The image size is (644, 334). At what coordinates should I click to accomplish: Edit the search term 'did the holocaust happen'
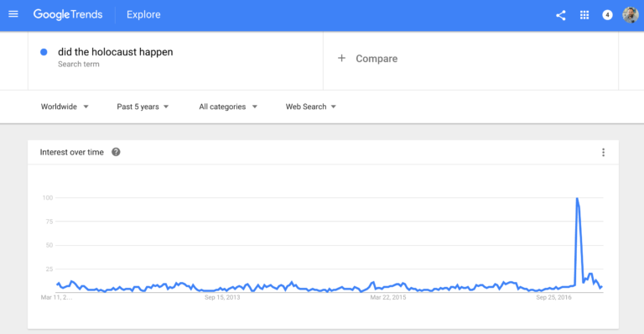pos(116,52)
